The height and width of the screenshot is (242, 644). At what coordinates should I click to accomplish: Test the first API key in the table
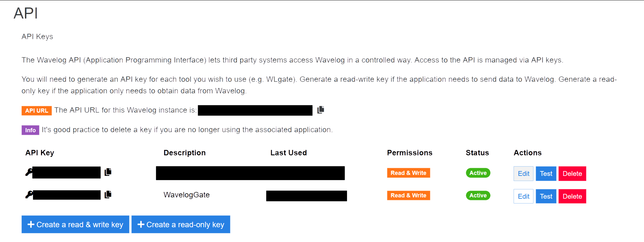click(546, 174)
